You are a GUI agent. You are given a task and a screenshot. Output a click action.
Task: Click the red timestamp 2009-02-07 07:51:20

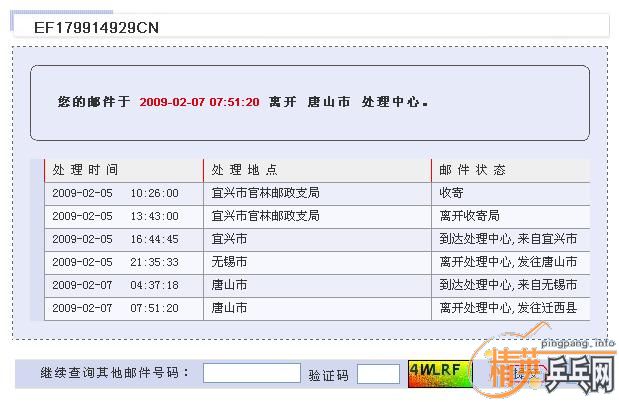point(199,102)
